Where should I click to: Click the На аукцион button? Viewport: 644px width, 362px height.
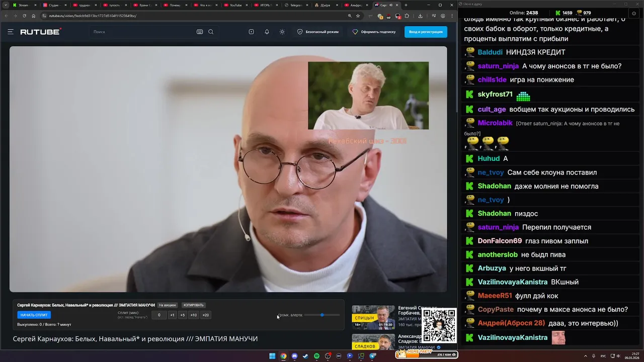[x=168, y=305]
